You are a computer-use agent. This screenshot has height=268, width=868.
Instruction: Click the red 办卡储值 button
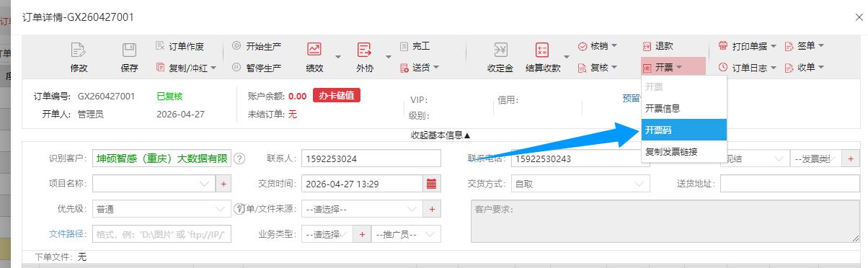[x=337, y=95]
